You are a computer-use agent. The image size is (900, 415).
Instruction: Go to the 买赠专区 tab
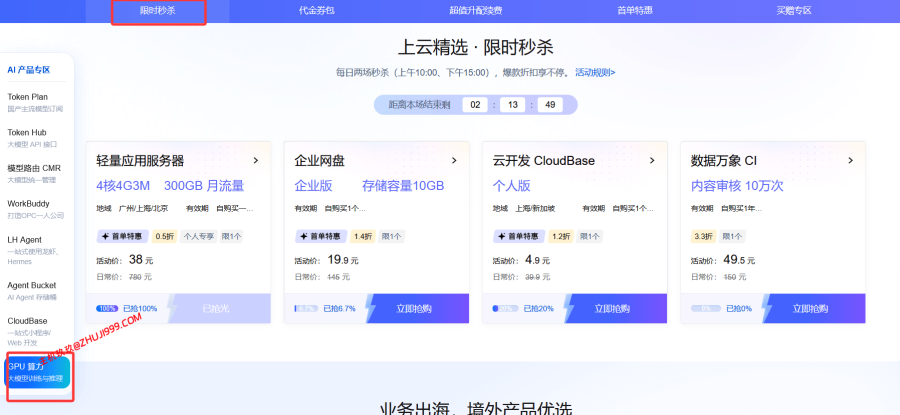click(x=794, y=11)
